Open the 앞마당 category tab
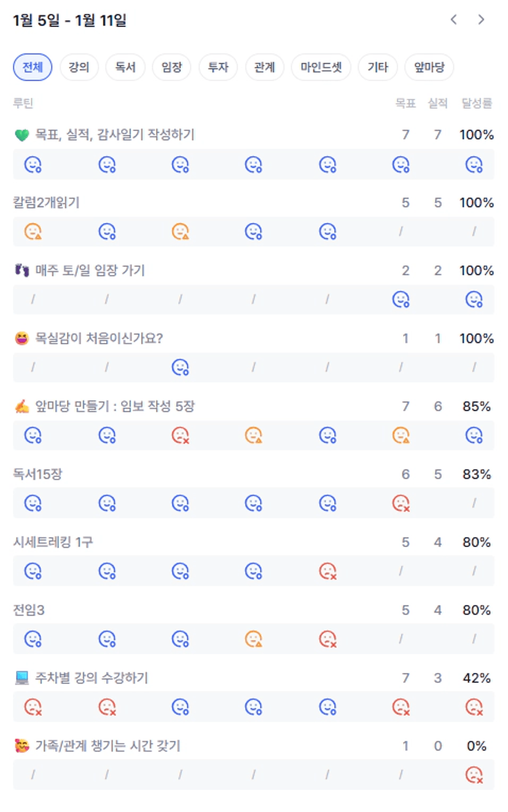This screenshot has height=812, width=508. (429, 68)
